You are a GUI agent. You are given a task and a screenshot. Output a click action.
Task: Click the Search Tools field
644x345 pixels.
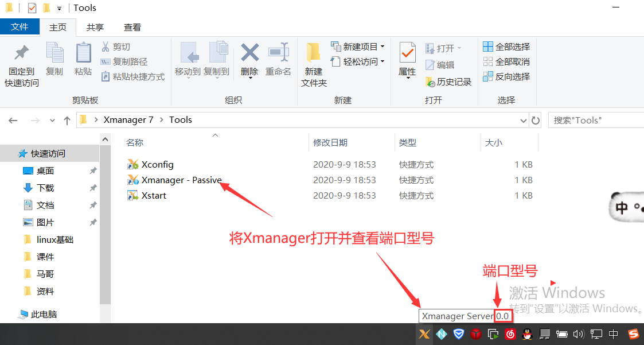(595, 121)
